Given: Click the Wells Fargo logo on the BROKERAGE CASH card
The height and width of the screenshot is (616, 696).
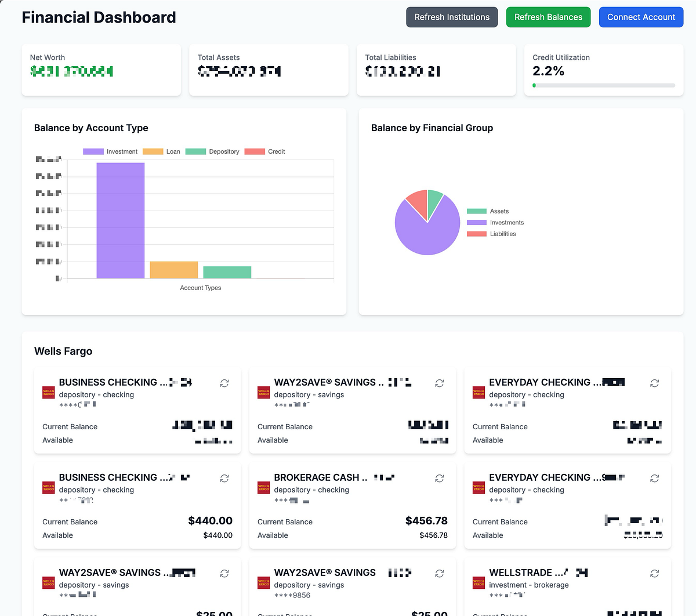Looking at the screenshot, I should click(x=263, y=488).
